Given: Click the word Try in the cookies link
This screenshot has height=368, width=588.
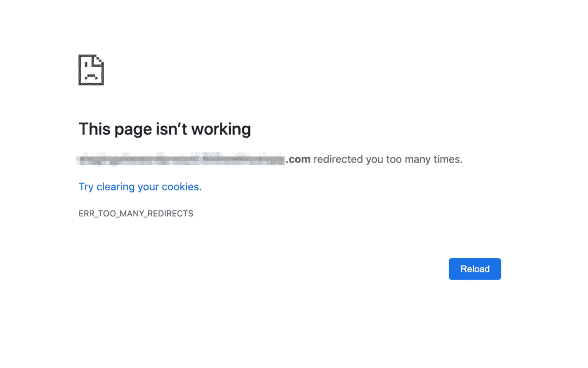Looking at the screenshot, I should tap(86, 187).
